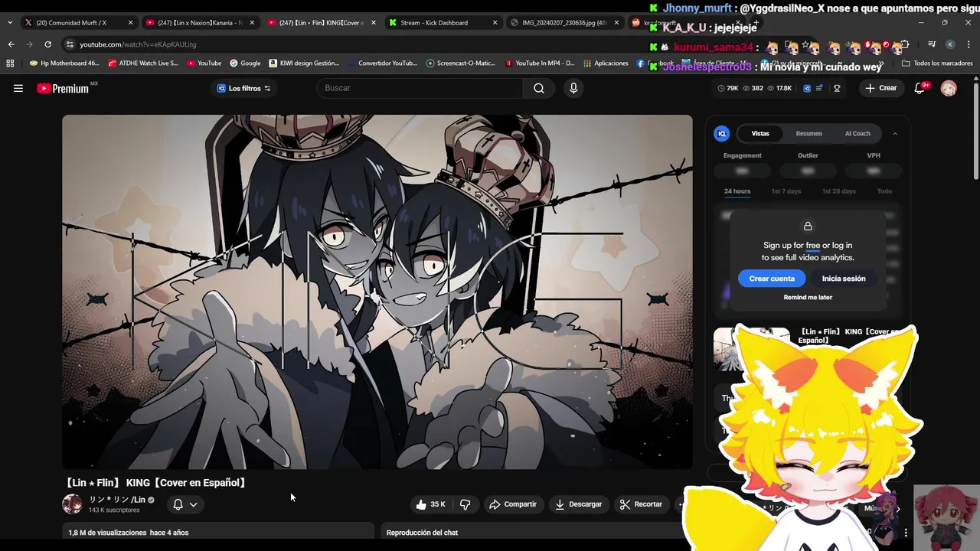The height and width of the screenshot is (551, 980).
Task: Open the リン＊リン /Lin channel name link
Action: point(117,500)
